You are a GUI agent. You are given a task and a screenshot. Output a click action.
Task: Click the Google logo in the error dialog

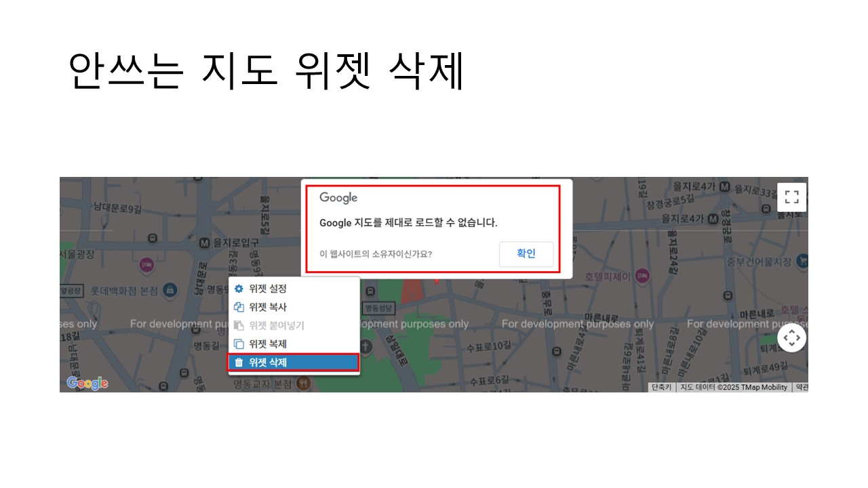pos(338,198)
